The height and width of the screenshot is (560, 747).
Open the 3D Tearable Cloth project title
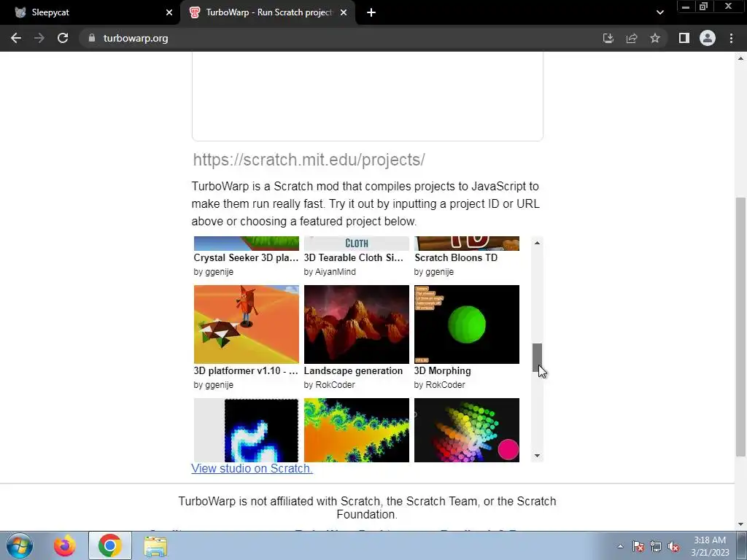[354, 257]
